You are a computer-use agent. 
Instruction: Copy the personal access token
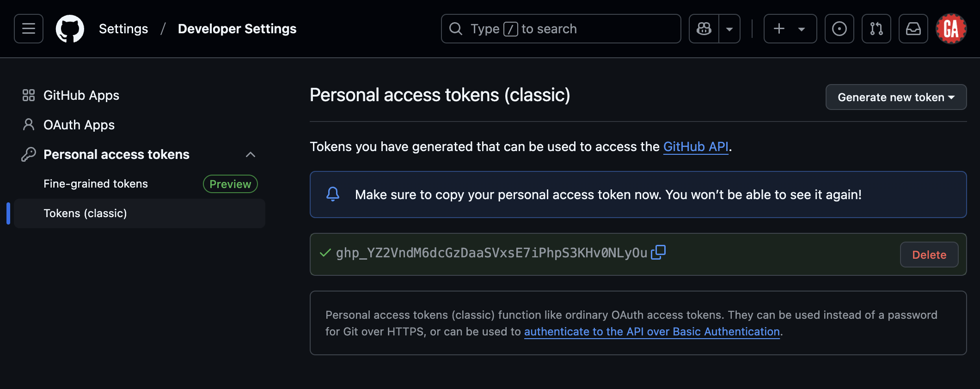(x=658, y=253)
